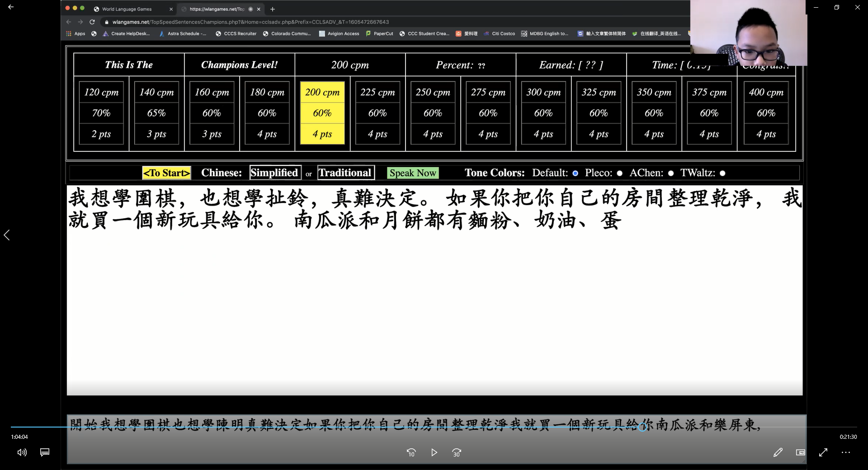This screenshot has width=868, height=470.
Task: Open the PaperCut bookmark
Action: pyautogui.click(x=380, y=33)
